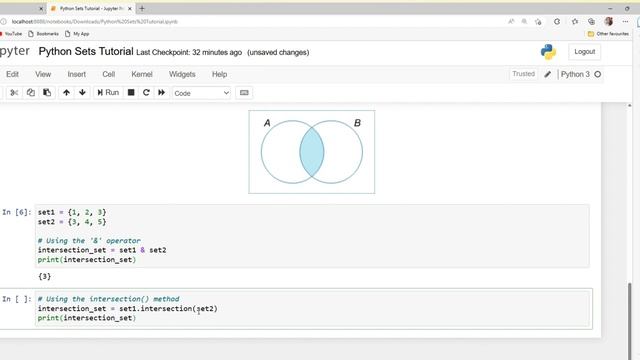Click the Trusted notebook indicator
The image size is (640, 360).
coord(523,74)
